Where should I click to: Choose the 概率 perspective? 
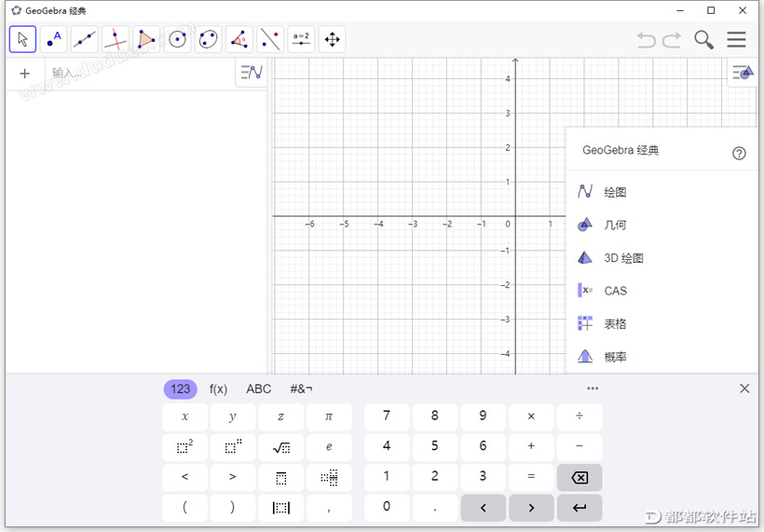[662, 357]
